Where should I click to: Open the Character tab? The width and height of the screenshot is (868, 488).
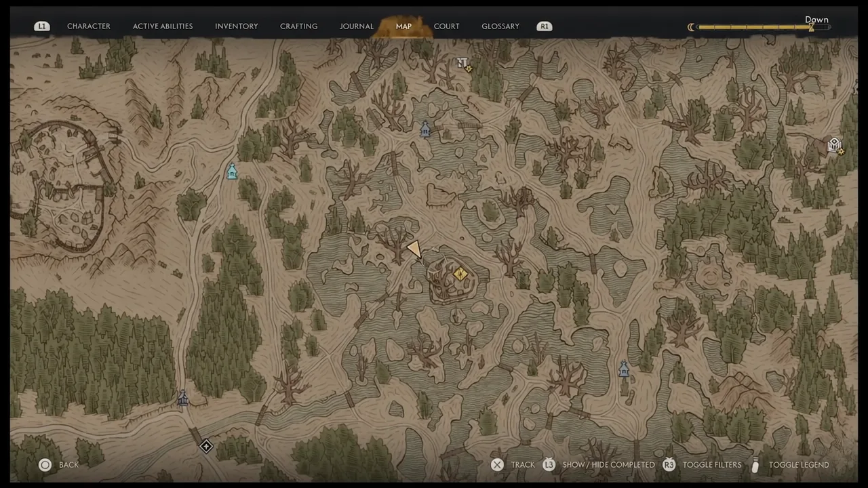[88, 26]
